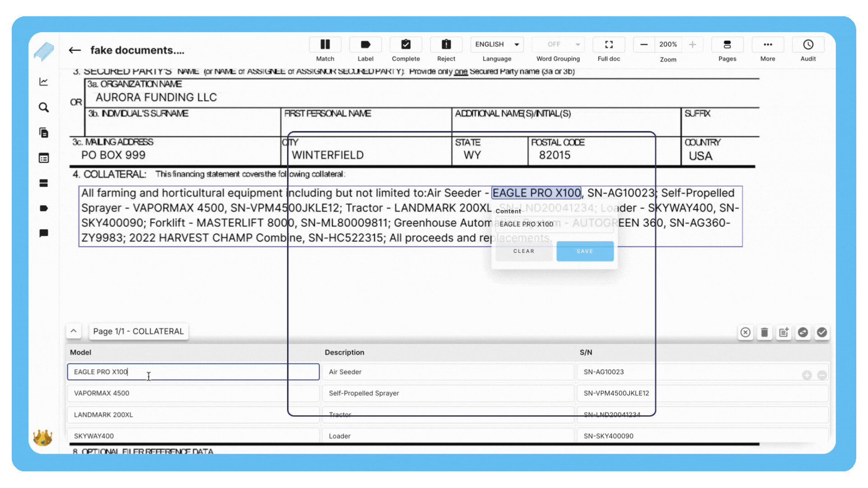Click the S/N column header
The width and height of the screenshot is (868, 488).
point(586,352)
